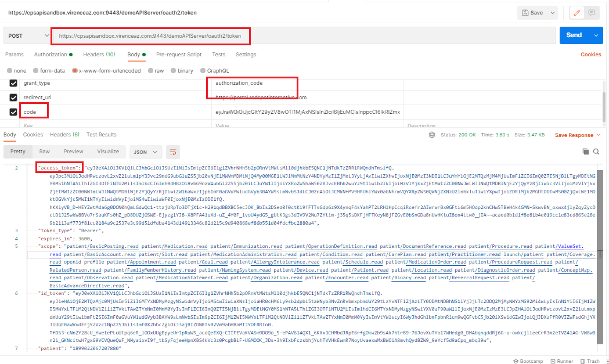Open the Headers (6) response tab
The height and width of the screenshot is (364, 609).
[64, 134]
